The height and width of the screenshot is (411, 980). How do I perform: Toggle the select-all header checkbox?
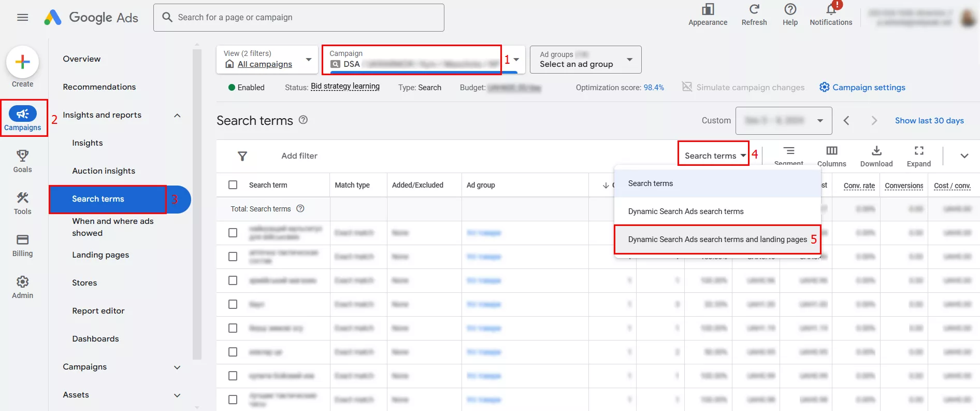point(233,185)
